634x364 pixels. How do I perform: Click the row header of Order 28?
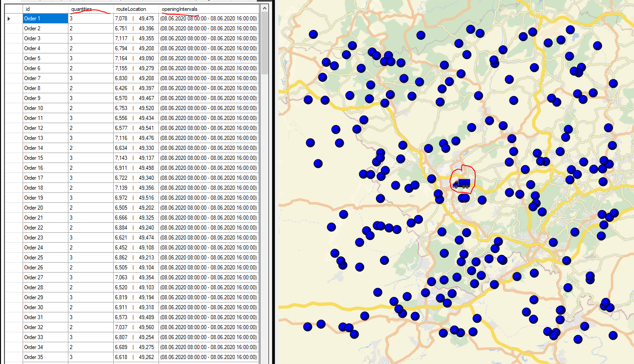14,287
